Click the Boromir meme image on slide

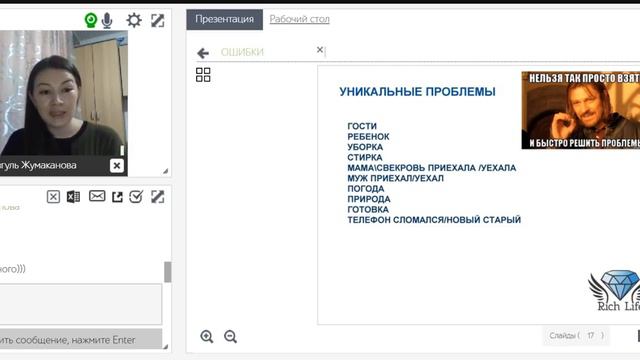click(581, 110)
